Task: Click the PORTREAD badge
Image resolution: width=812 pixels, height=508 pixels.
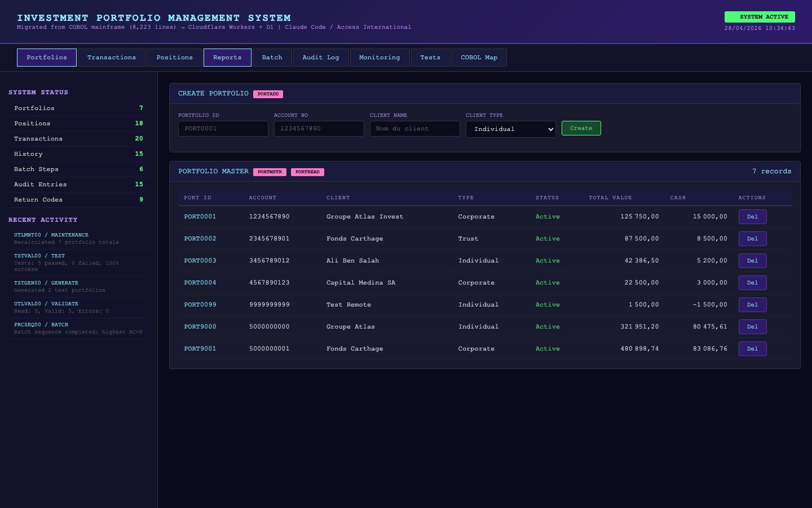Action: coord(307,172)
